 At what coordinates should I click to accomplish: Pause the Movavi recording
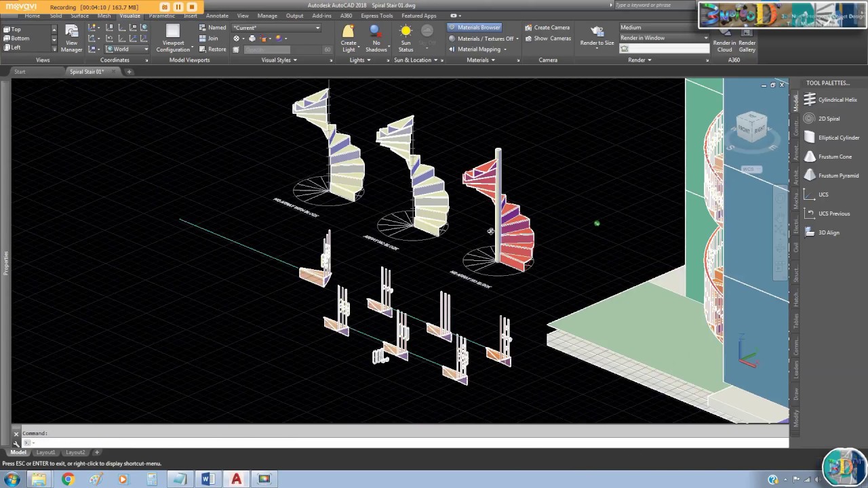(x=178, y=7)
